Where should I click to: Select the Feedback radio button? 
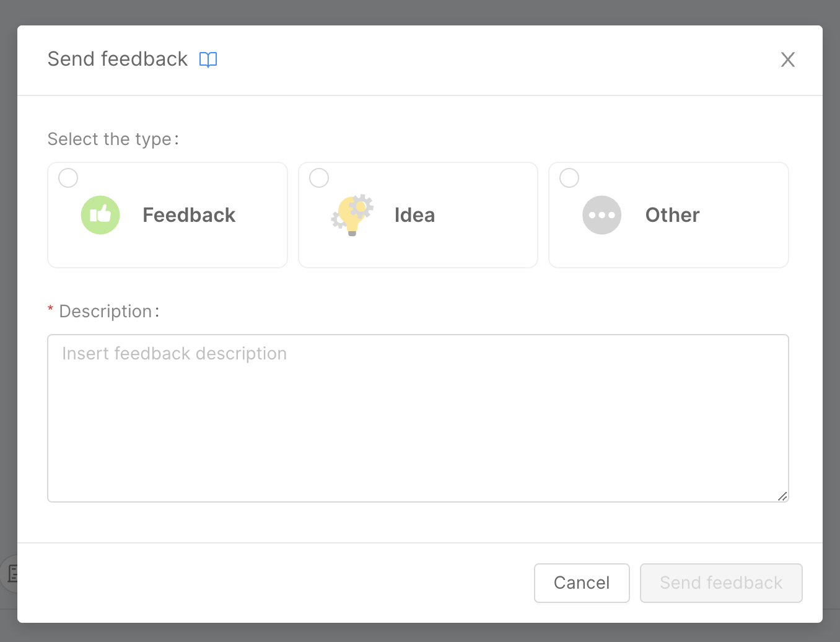click(x=68, y=177)
